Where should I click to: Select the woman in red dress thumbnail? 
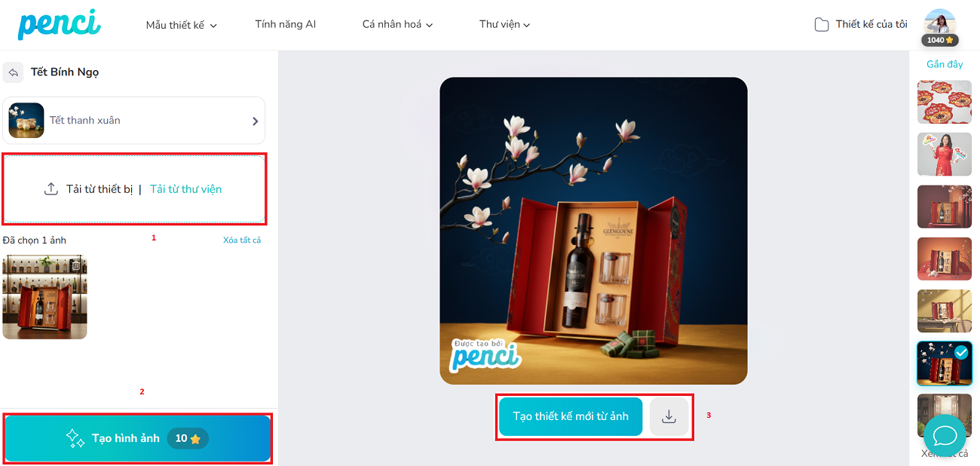point(945,155)
